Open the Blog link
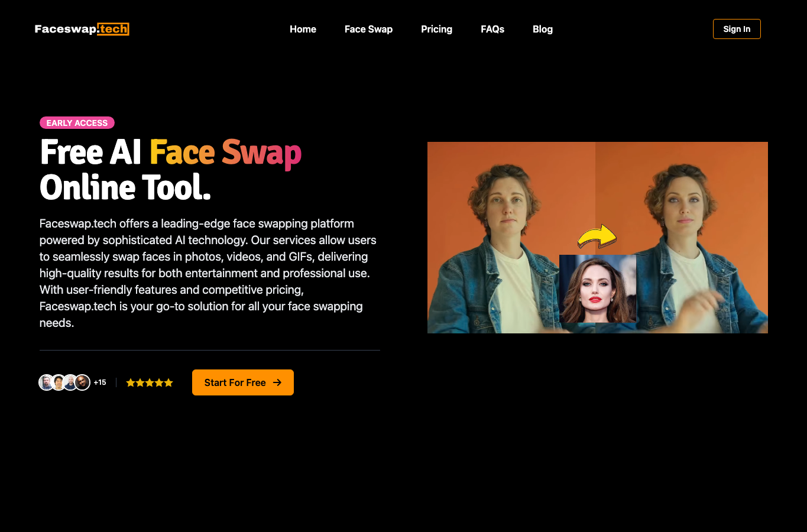The width and height of the screenshot is (807, 532). (x=543, y=29)
